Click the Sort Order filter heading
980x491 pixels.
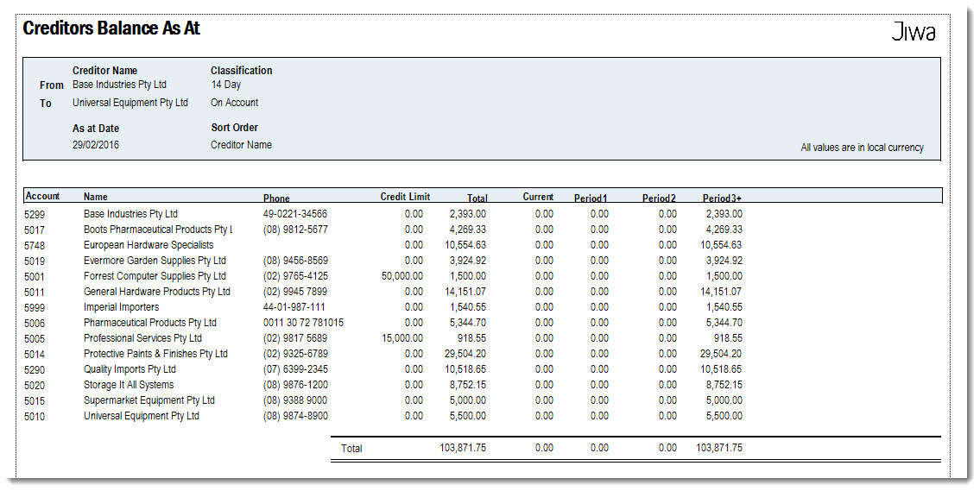(234, 128)
